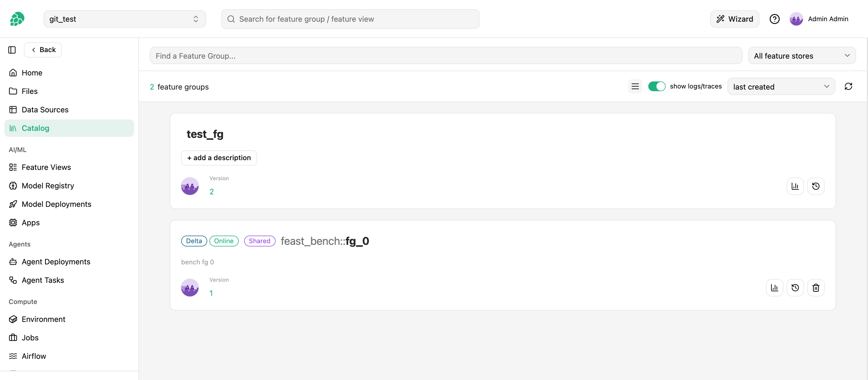Image resolution: width=868 pixels, height=380 pixels.
Task: Switch to list view icon
Action: 635,86
